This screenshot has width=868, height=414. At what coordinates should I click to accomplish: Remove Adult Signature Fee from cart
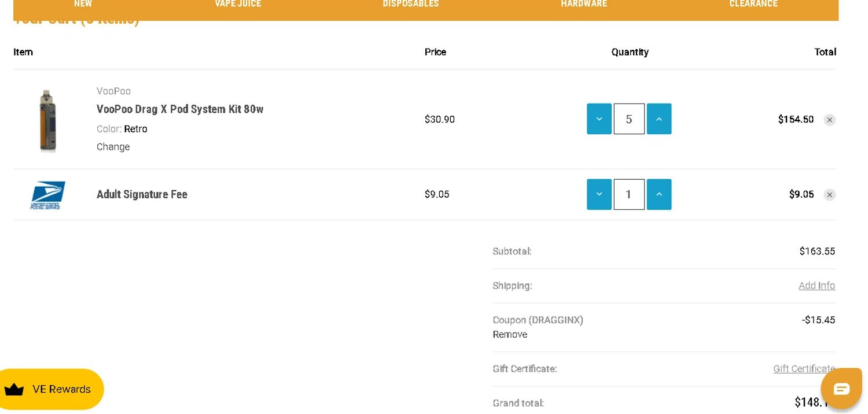tap(830, 195)
